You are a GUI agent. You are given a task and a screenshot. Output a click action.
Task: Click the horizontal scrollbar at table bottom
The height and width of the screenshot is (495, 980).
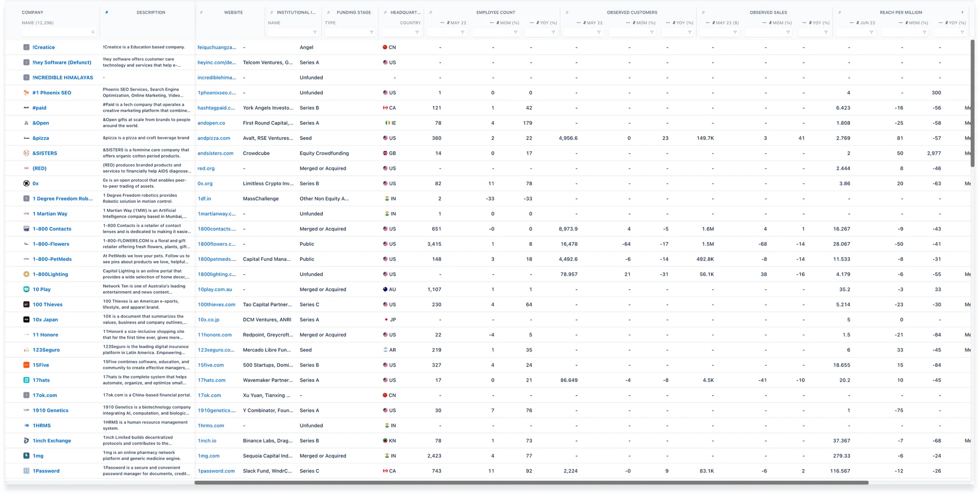[531, 483]
